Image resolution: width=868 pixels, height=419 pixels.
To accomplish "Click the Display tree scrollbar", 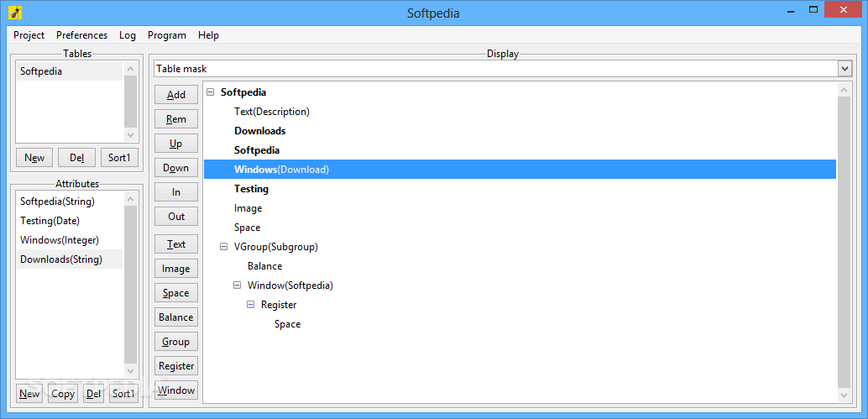I will point(844,242).
